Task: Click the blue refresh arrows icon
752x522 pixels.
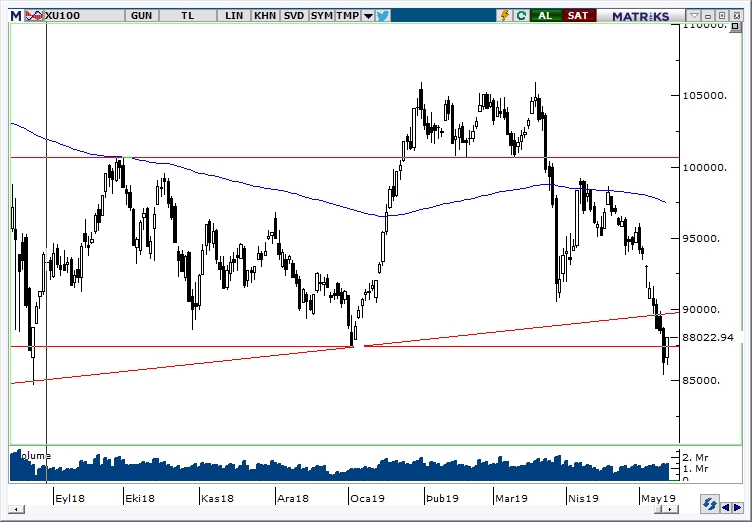Action: pos(708,505)
